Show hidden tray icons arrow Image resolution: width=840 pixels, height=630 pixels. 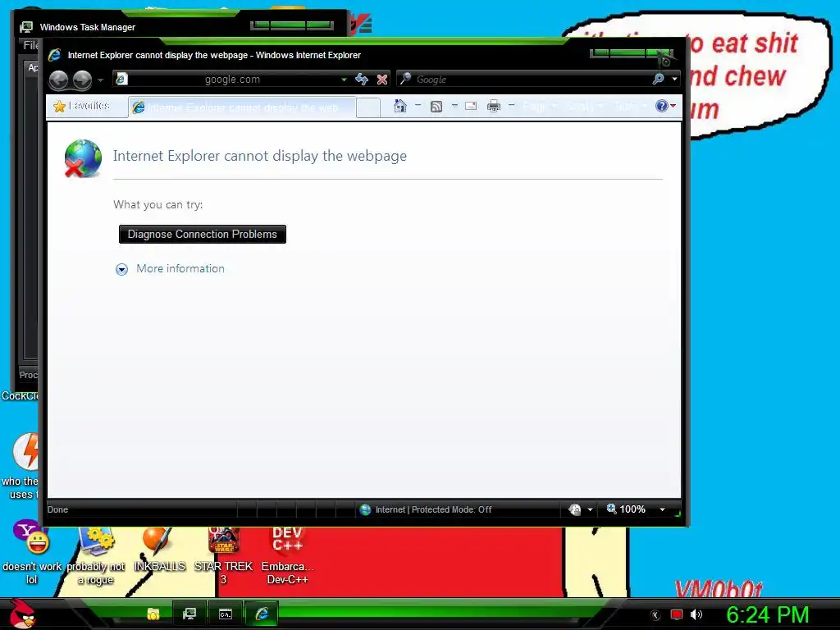tap(655, 614)
